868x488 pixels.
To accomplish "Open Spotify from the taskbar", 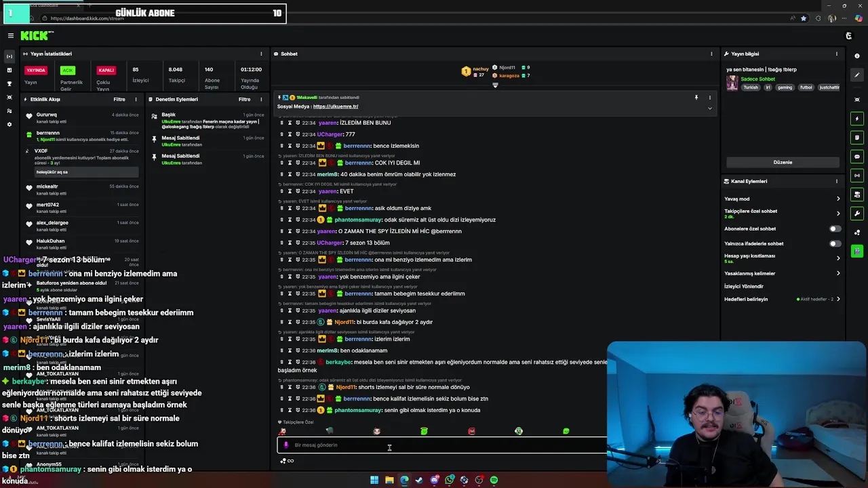I will click(x=494, y=480).
